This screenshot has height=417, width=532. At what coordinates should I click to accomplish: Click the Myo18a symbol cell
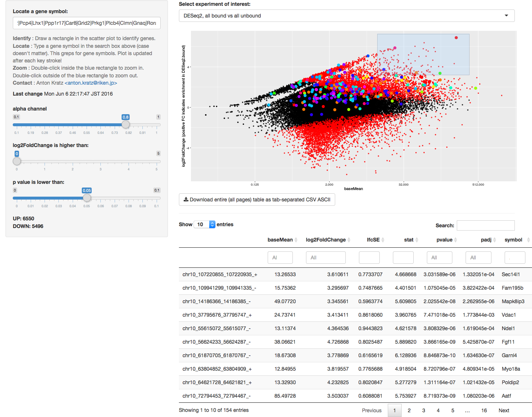pos(511,369)
